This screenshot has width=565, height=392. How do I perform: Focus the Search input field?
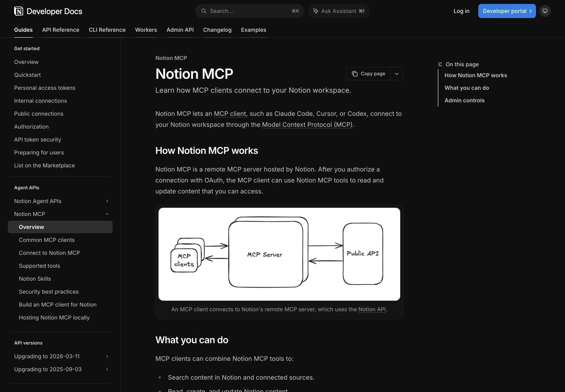pyautogui.click(x=250, y=11)
